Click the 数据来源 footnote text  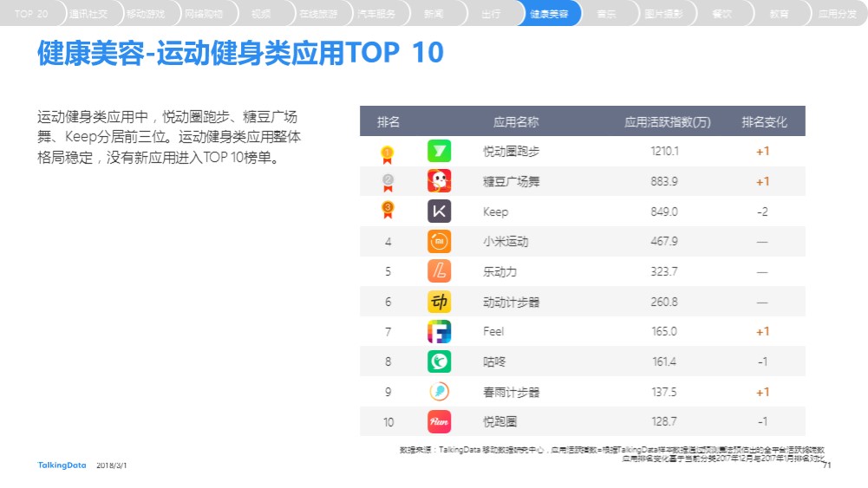click(x=611, y=453)
